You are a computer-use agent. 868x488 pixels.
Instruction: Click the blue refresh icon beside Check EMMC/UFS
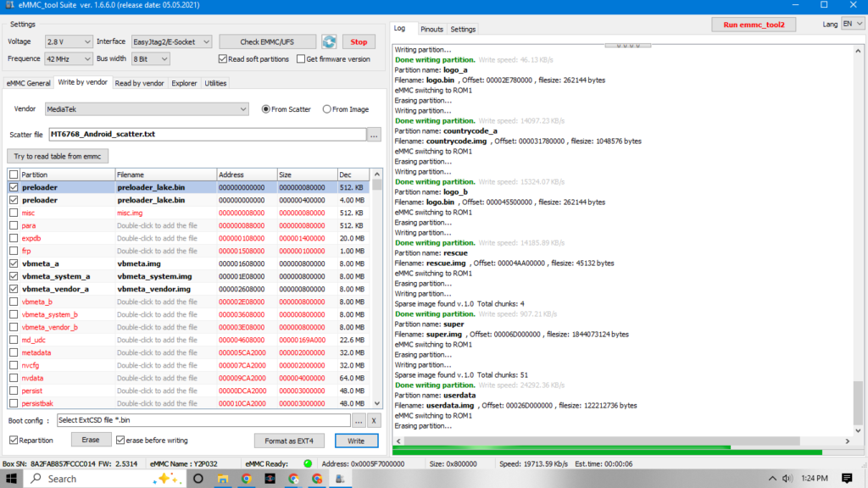coord(329,42)
